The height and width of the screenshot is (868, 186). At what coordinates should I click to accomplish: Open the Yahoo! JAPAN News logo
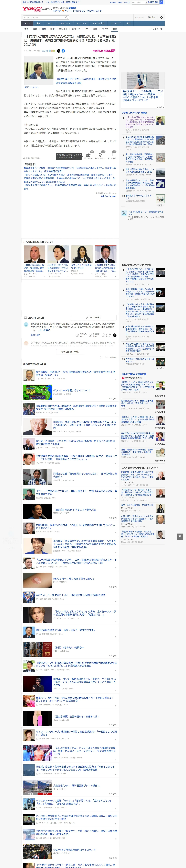tap(37, 9)
